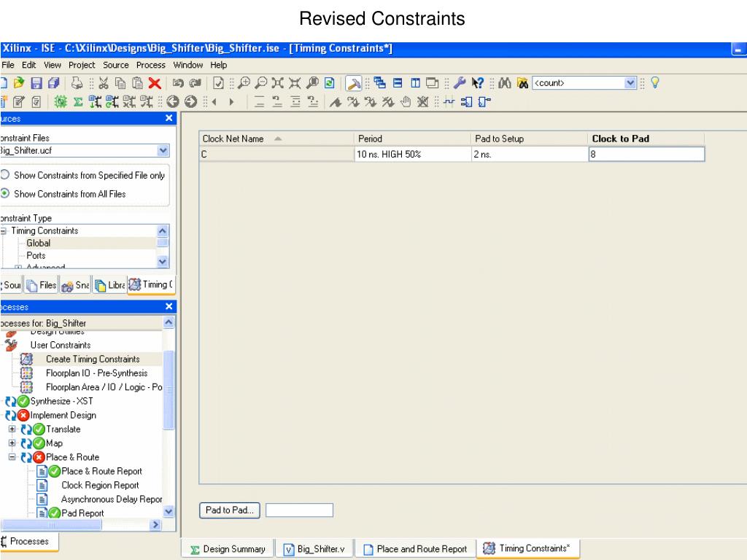
Task: Switch to the Place and Route Report tab
Action: coord(415,549)
